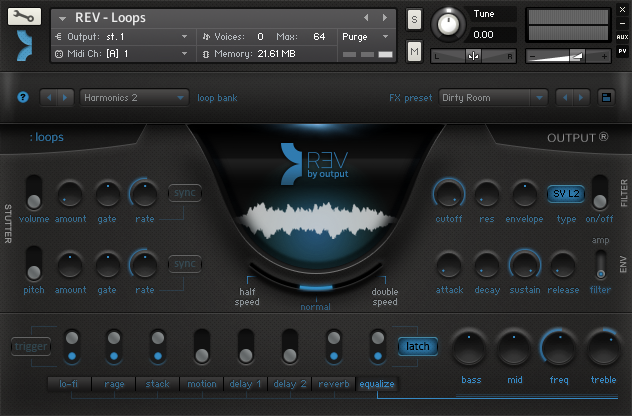
Task: Click the blue question mark help icon
Action: (23, 97)
